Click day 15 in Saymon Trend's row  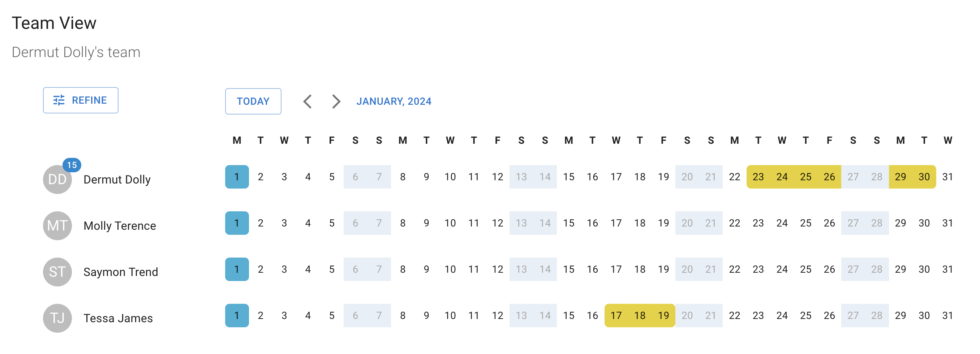point(568,269)
